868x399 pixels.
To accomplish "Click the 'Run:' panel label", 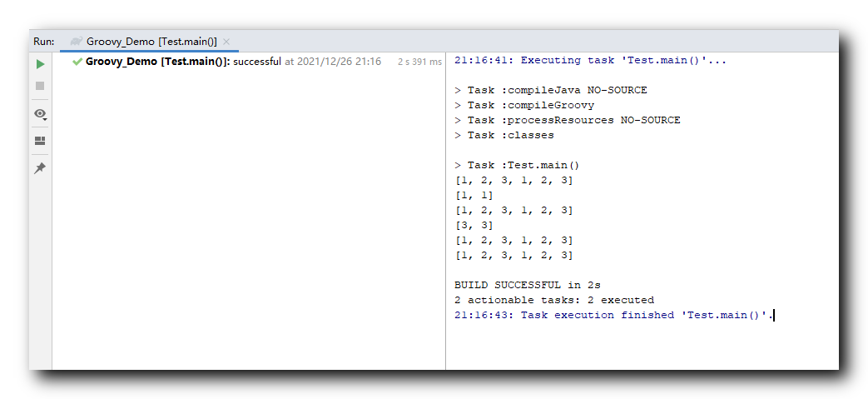I will click(x=44, y=42).
